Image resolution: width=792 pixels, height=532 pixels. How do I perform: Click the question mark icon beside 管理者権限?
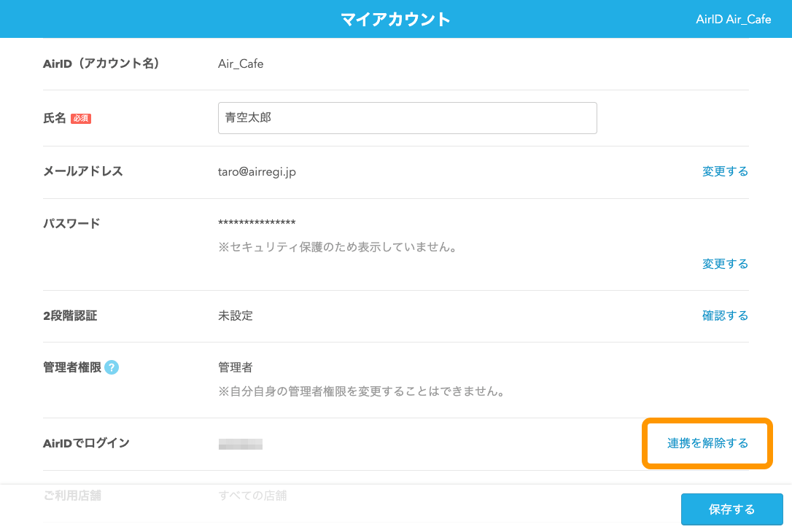(111, 368)
